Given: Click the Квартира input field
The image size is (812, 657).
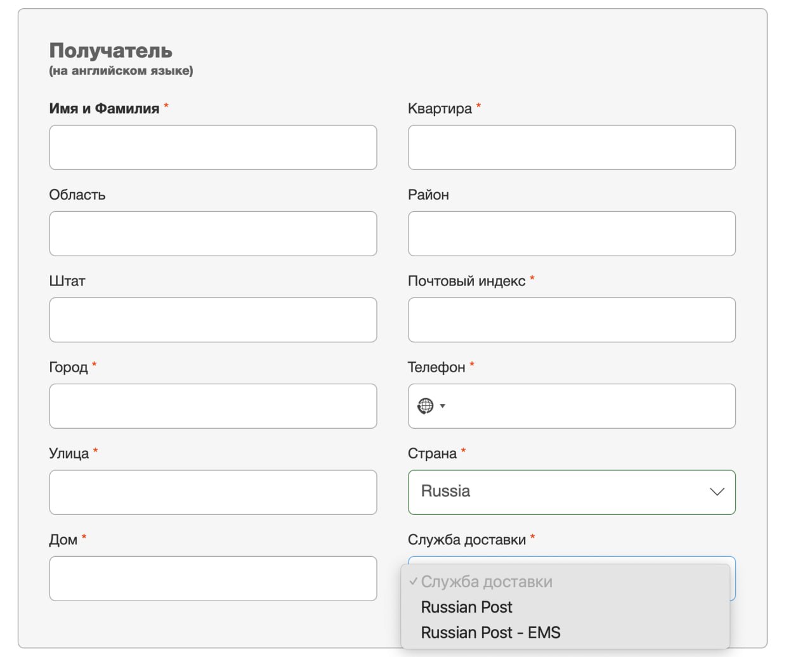Looking at the screenshot, I should click(572, 147).
